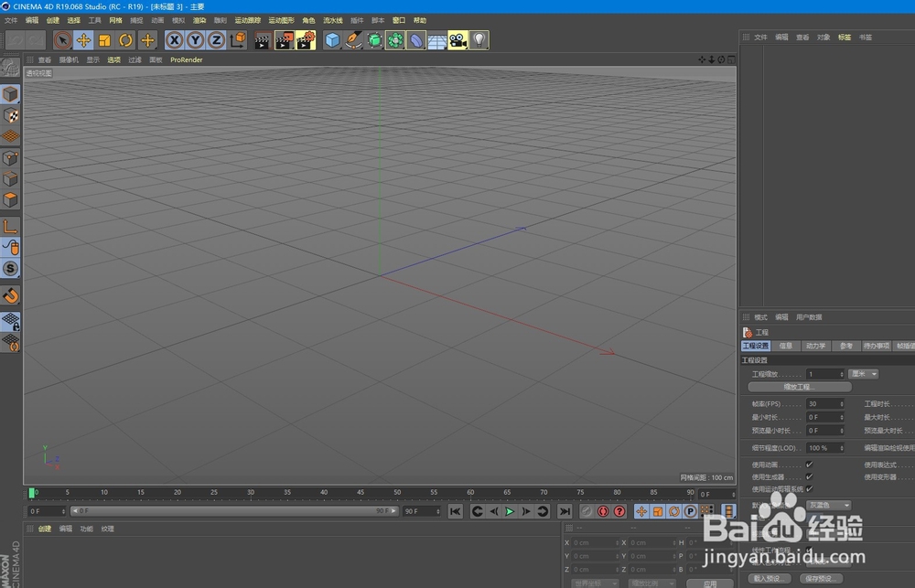
Task: Open the 运动图形 menu
Action: [x=281, y=20]
